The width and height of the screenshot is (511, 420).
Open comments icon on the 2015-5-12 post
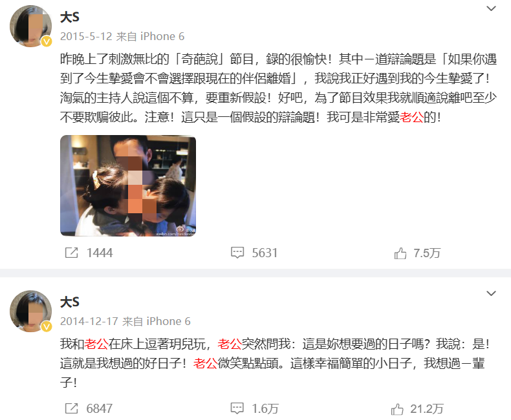click(x=237, y=253)
